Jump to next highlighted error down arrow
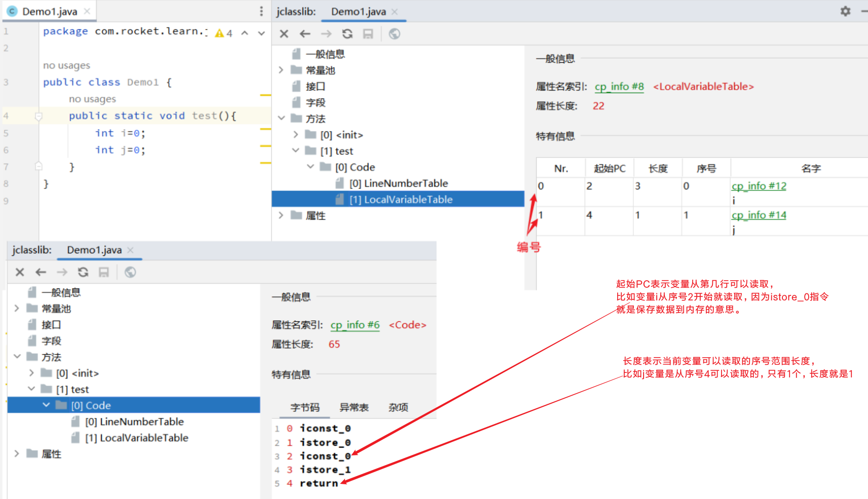868x499 pixels. 261,33
